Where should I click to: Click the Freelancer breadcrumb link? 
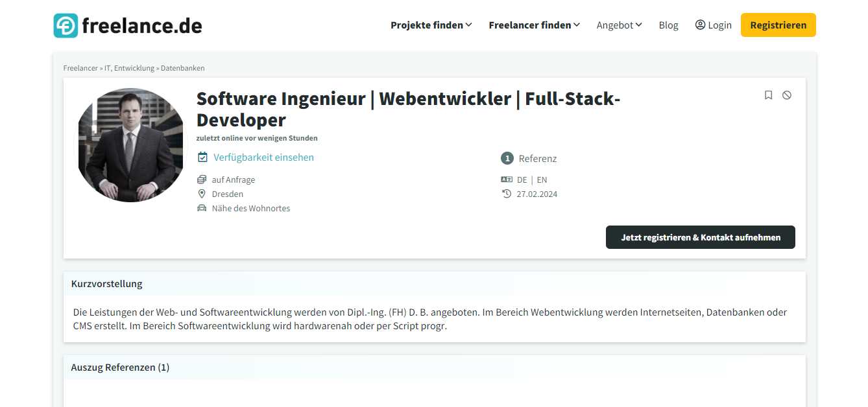(80, 68)
